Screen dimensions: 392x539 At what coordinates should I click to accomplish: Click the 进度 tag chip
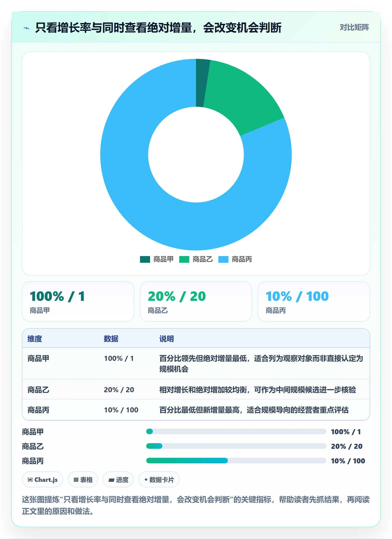118,480
